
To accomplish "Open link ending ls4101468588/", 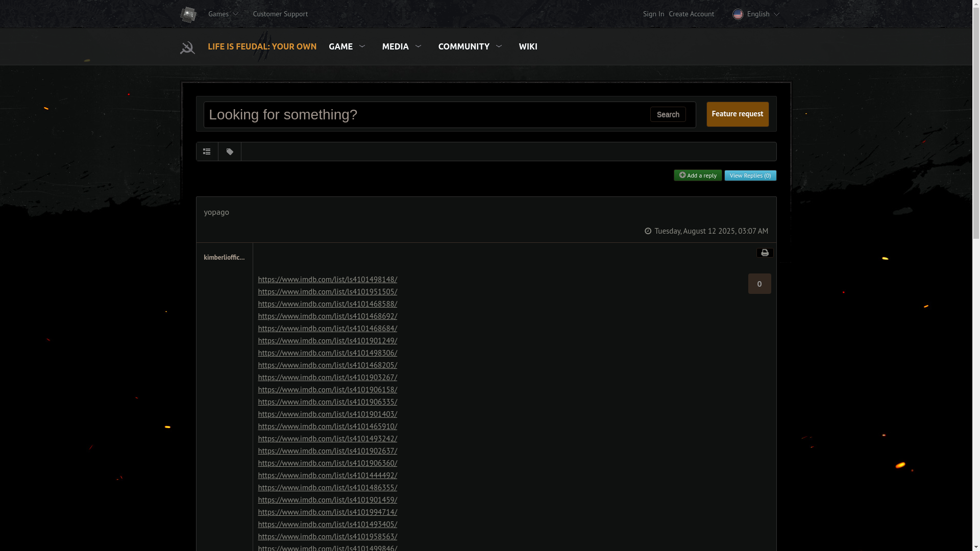I will point(327,304).
